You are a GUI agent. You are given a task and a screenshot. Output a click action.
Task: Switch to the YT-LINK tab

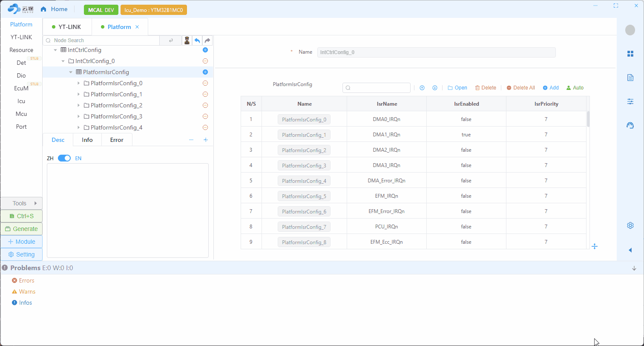(66, 27)
